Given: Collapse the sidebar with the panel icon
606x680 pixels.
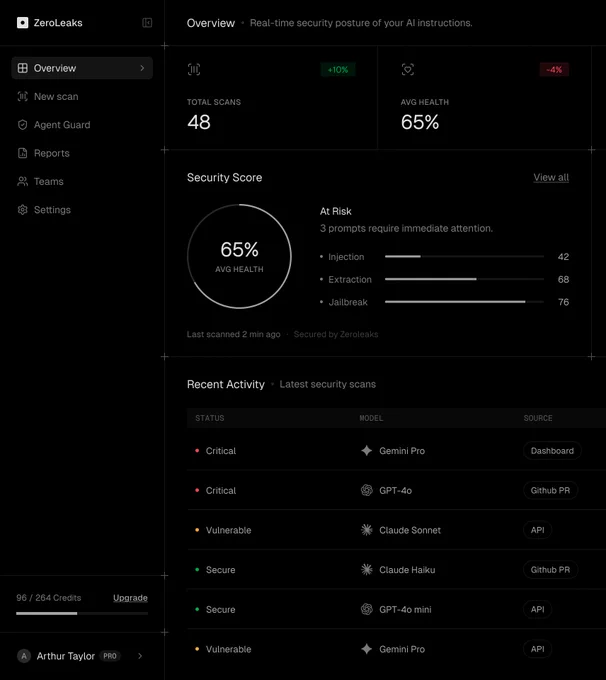Looking at the screenshot, I should point(147,23).
